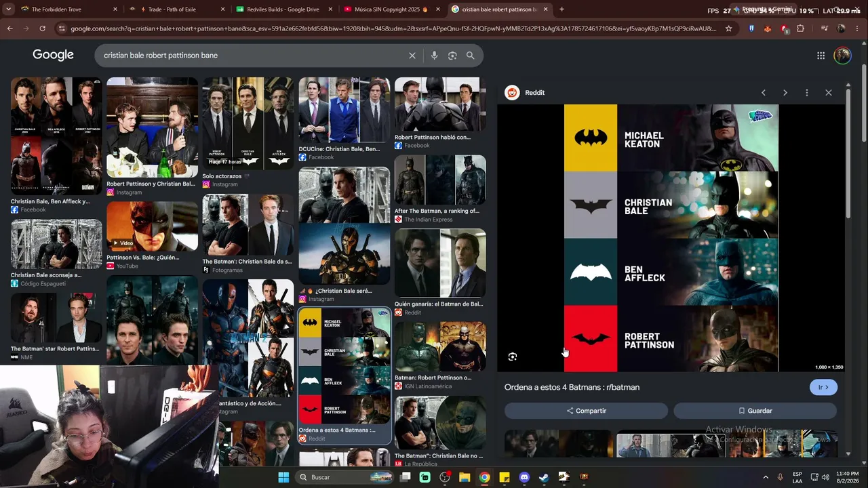Start a voice search with the microphone icon
The width and height of the screenshot is (868, 488).
[434, 56]
